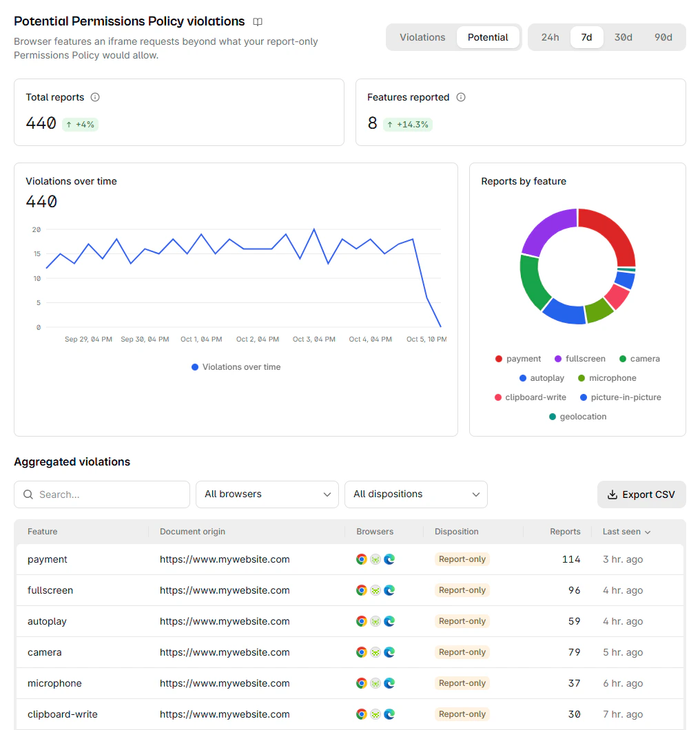The image size is (700, 730).
Task: Click the Edge icon in the clipboard-write row
Action: [x=389, y=714]
